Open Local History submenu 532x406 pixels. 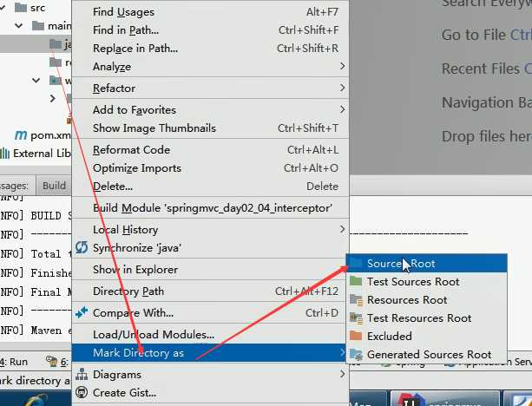click(210, 230)
